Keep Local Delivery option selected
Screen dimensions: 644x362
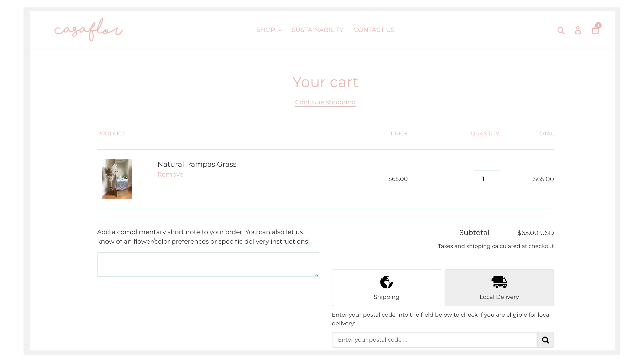[x=499, y=288]
